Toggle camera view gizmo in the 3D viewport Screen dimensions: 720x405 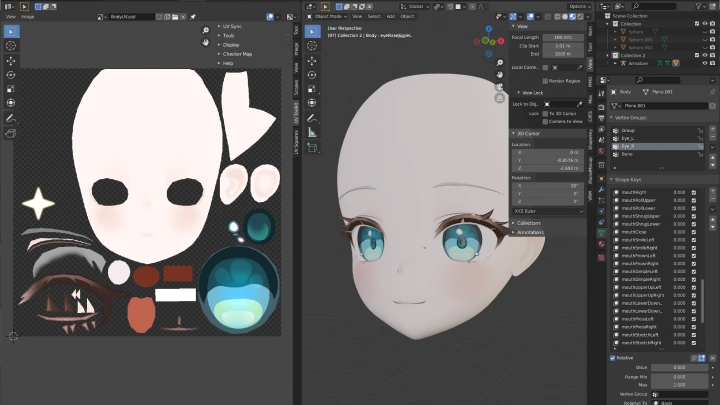coord(500,86)
